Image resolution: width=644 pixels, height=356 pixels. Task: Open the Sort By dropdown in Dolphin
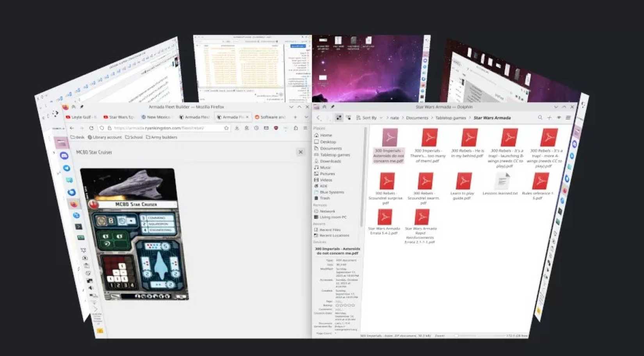coord(371,117)
